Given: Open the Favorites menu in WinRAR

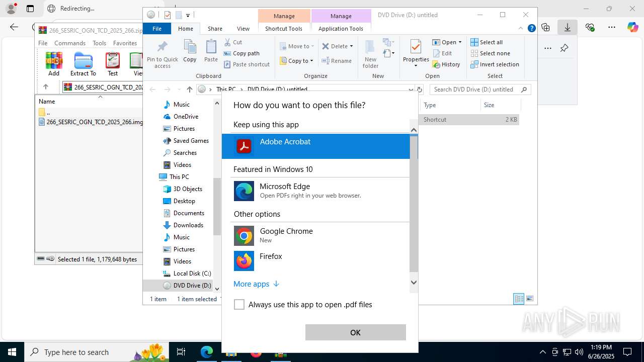Looking at the screenshot, I should (x=125, y=43).
